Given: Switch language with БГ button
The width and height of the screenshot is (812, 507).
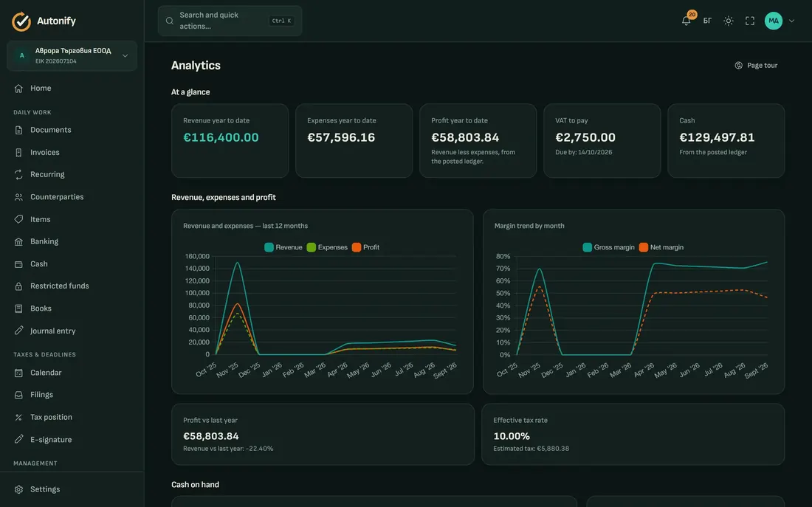Looking at the screenshot, I should 707,21.
